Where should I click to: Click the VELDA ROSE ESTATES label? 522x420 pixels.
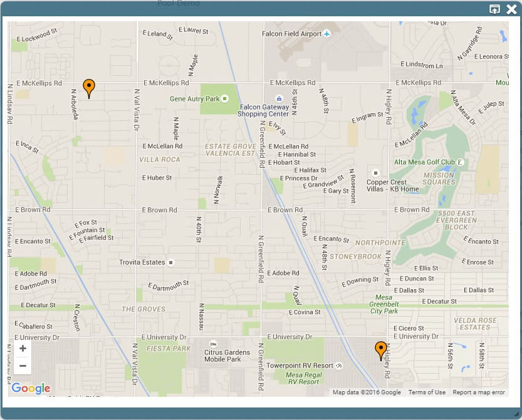[476, 324]
